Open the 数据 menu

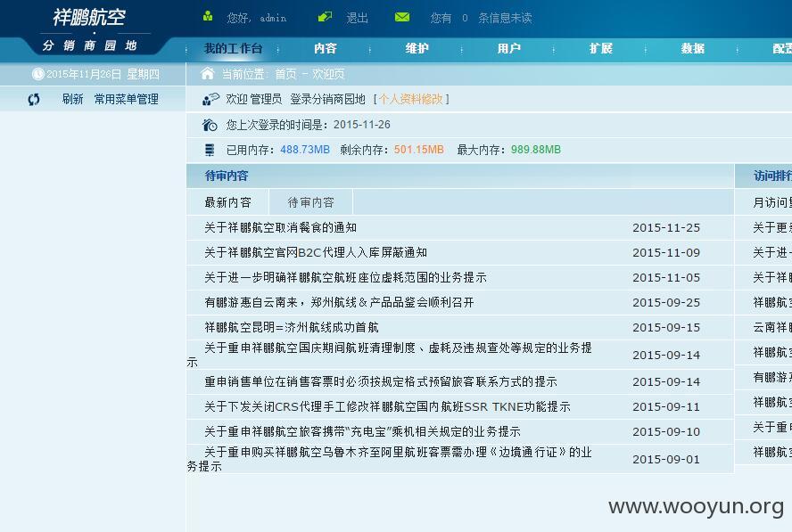[693, 48]
